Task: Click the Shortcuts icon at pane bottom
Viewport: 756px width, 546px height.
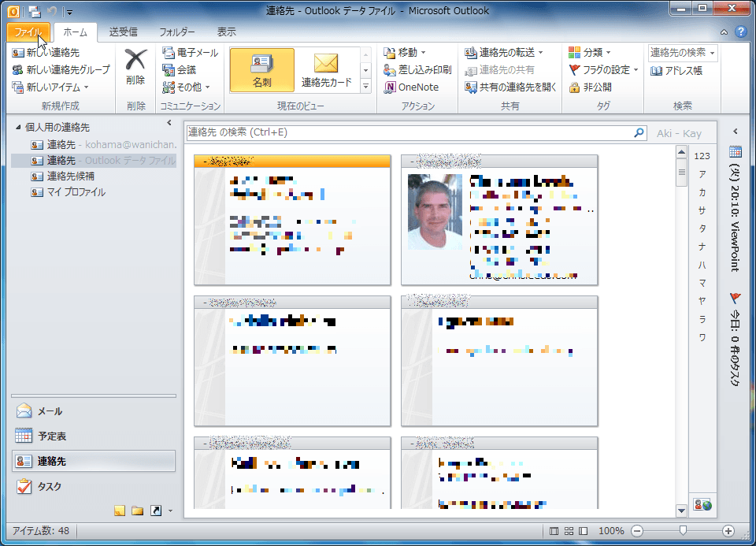Action: [156, 511]
